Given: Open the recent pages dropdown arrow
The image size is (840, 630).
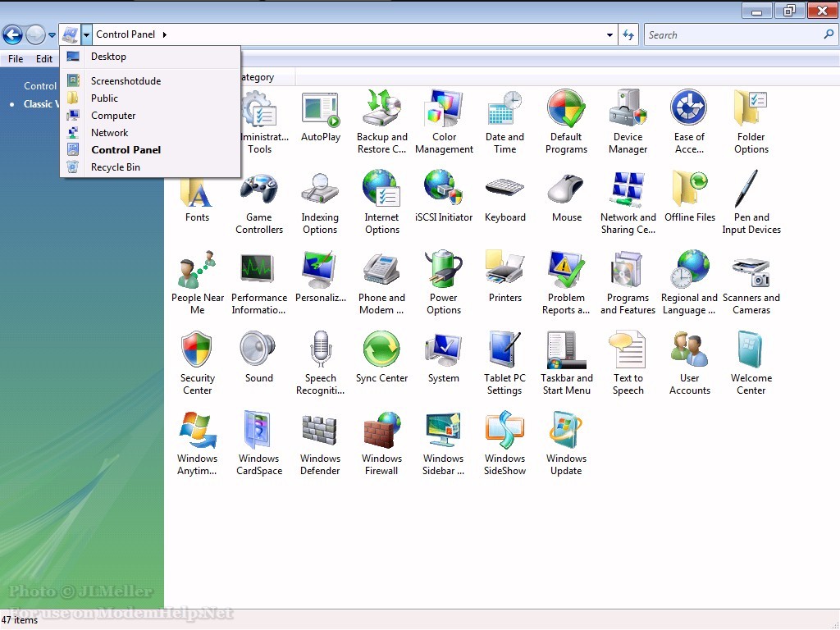Looking at the screenshot, I should (52, 35).
